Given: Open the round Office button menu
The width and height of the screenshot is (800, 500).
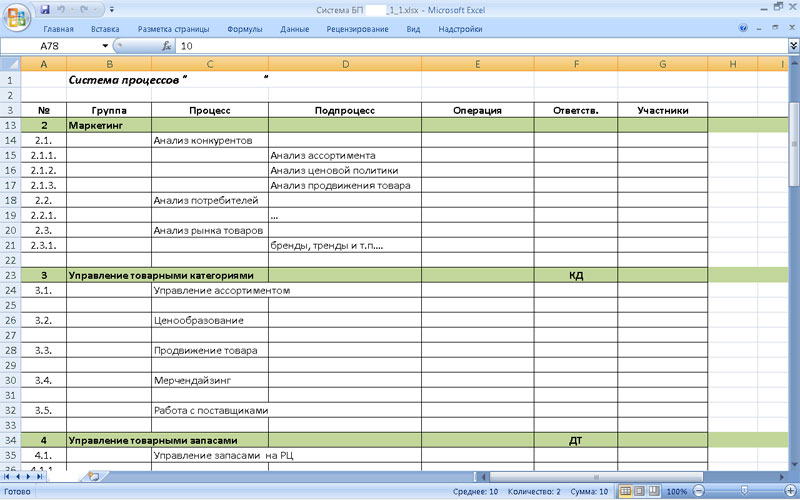Looking at the screenshot, I should coord(18,17).
